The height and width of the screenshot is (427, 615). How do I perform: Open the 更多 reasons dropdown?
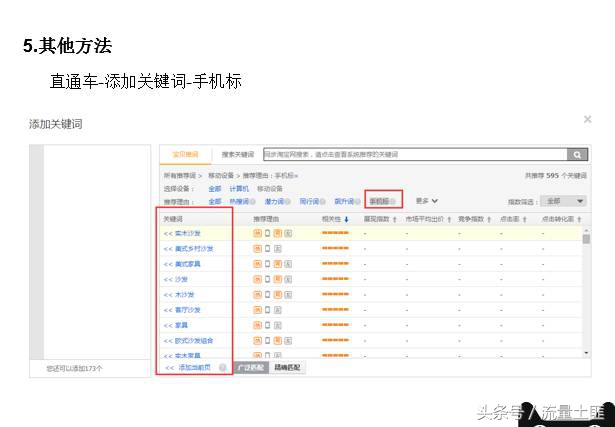pyautogui.click(x=427, y=201)
